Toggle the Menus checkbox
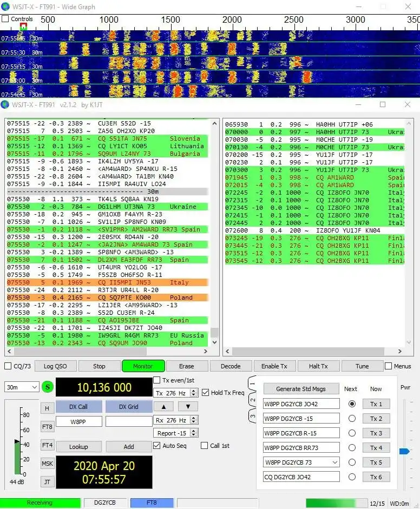Image resolution: width=420 pixels, height=509 pixels. pos(388,366)
